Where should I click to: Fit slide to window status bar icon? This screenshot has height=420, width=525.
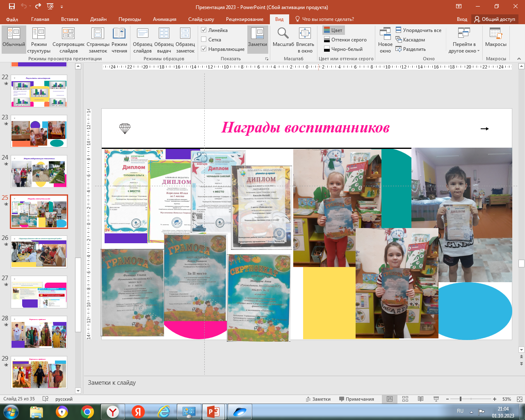pos(520,399)
